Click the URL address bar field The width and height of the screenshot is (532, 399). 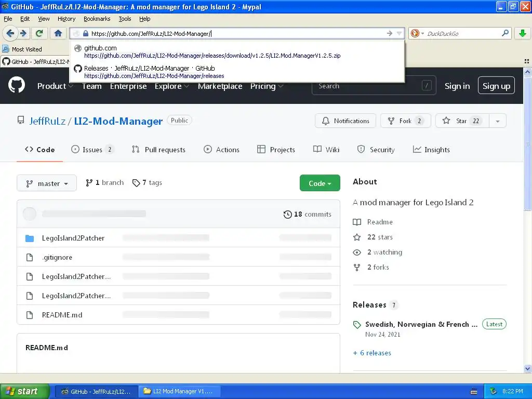(237, 33)
